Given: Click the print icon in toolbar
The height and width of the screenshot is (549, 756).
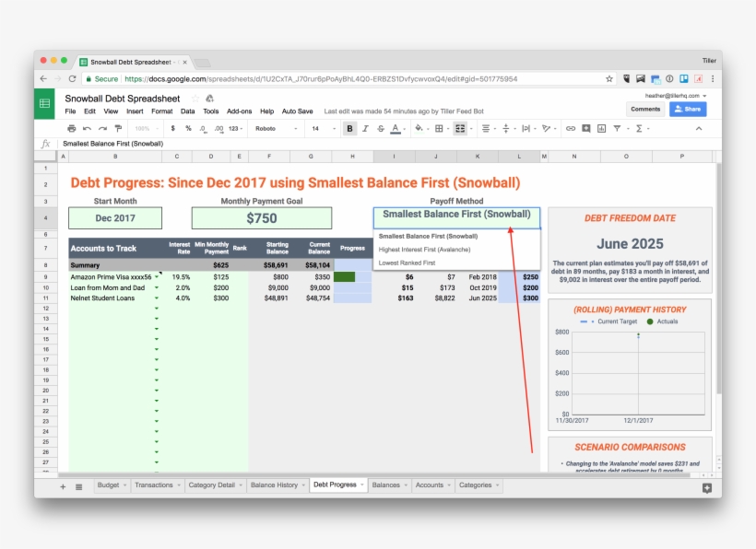Looking at the screenshot, I should pyautogui.click(x=71, y=129).
